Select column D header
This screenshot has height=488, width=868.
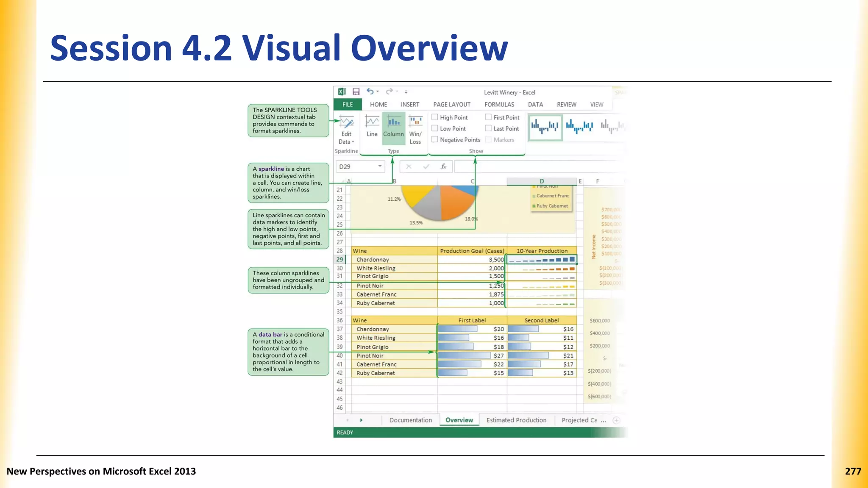click(x=542, y=181)
